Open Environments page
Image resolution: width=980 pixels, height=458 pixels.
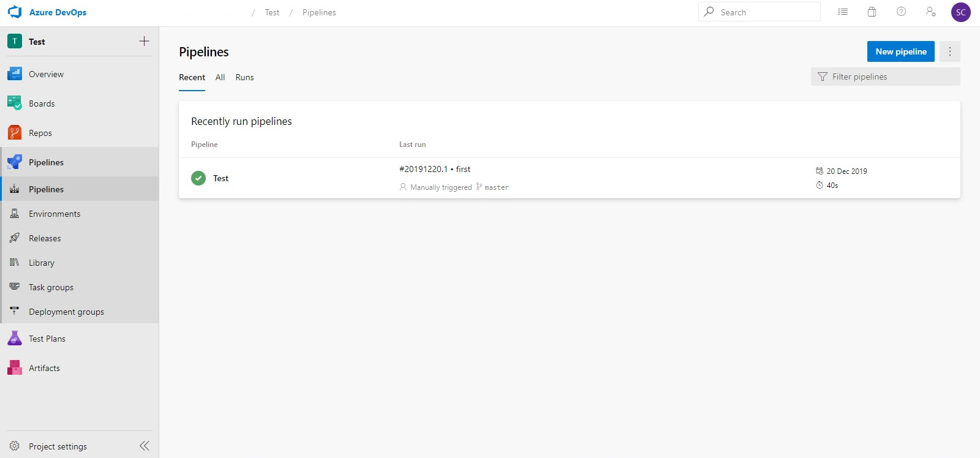[80, 214]
